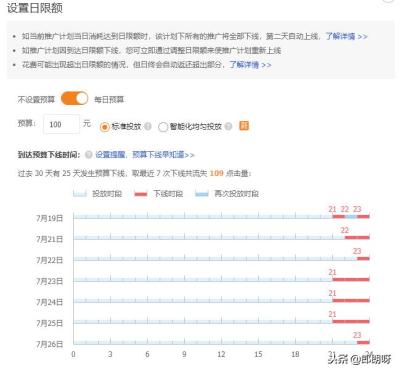Click 7月26日 row label
400x373 pixels.
tap(50, 344)
